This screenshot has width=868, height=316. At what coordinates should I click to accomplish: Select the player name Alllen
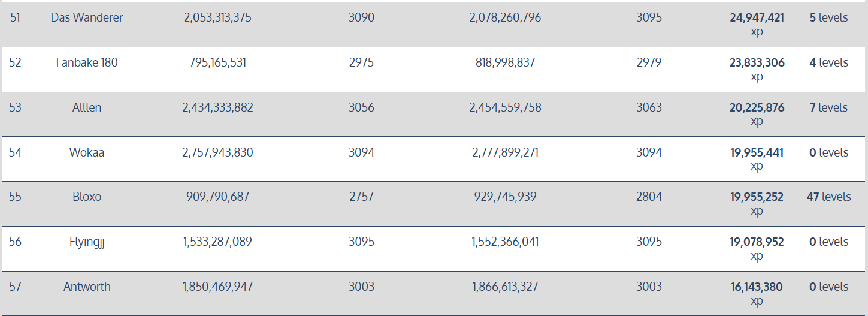(x=87, y=107)
